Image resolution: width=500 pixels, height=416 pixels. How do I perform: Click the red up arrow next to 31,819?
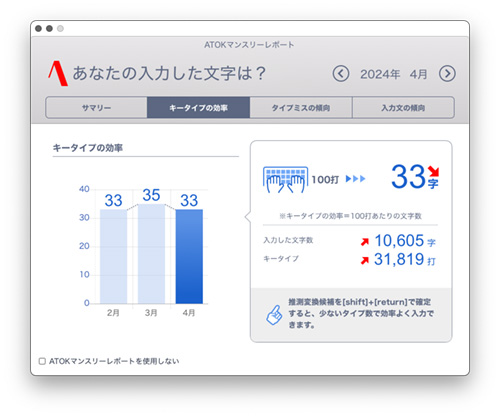(365, 260)
